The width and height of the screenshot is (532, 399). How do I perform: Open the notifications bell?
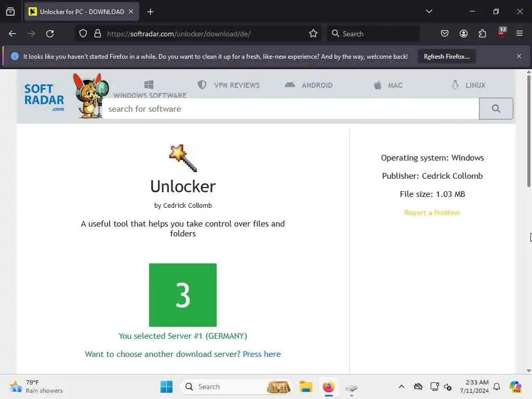[x=497, y=387]
